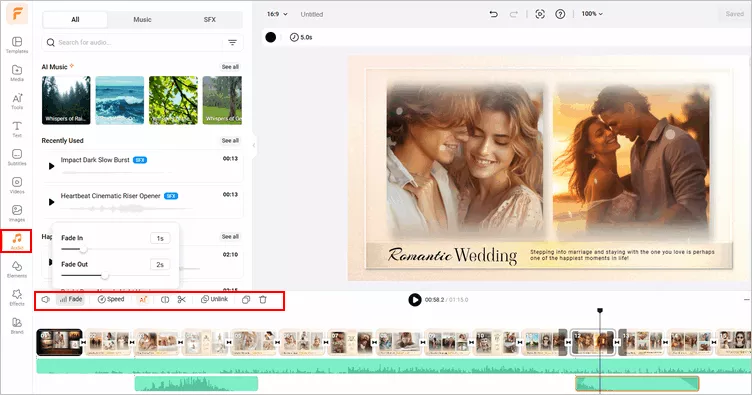Select the long main green audio track
This screenshot has width=752, height=395.
(393, 367)
